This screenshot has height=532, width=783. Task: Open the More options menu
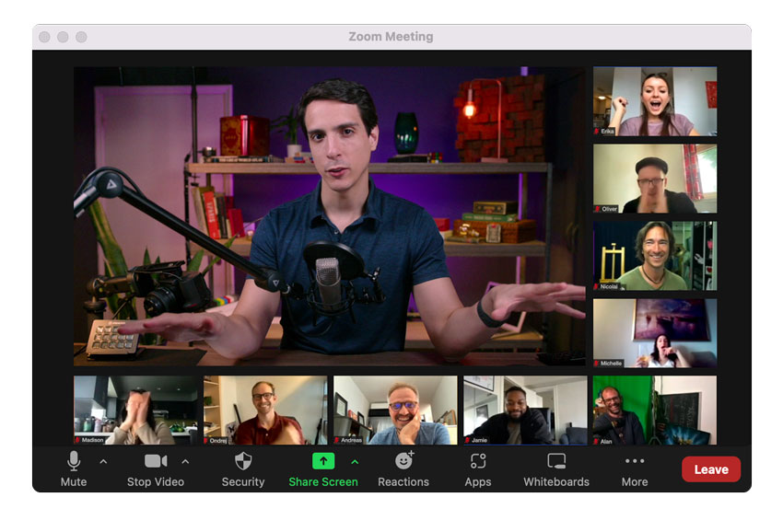tap(635, 461)
